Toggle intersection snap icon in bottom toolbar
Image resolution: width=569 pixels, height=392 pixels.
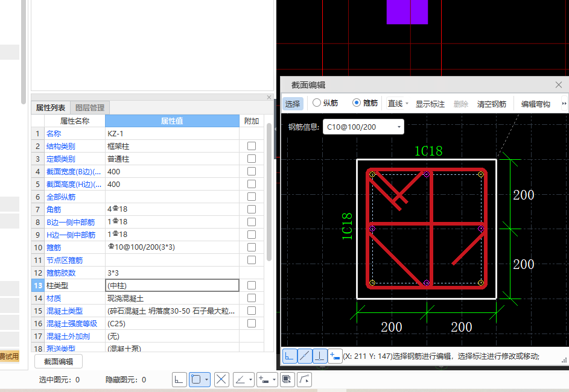click(x=221, y=380)
